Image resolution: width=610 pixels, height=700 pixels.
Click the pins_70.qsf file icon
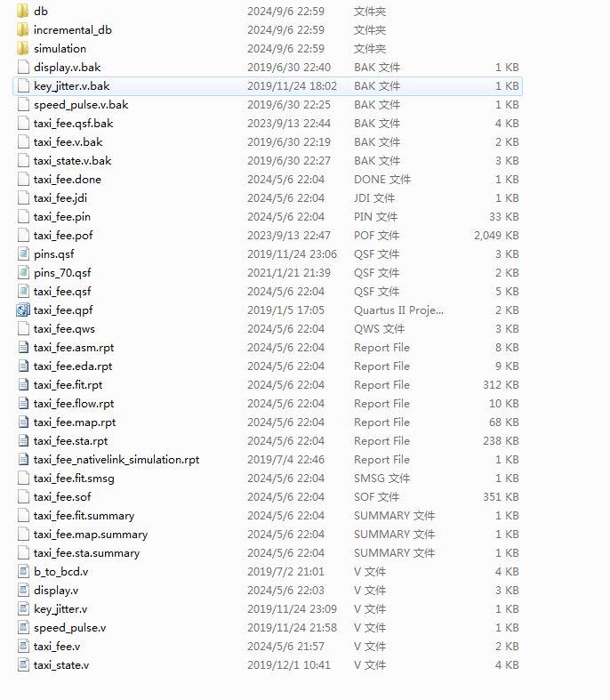(x=23, y=272)
